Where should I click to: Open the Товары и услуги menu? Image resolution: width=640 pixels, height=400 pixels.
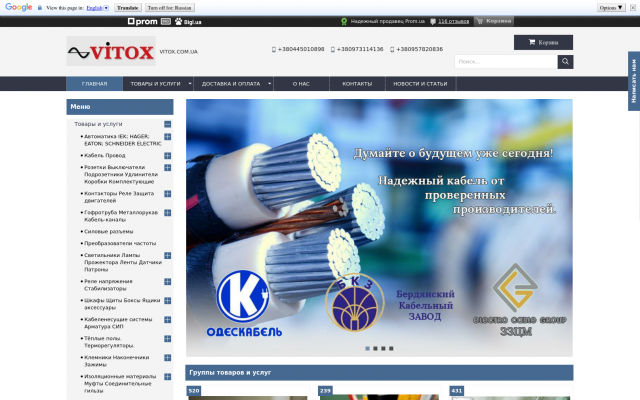point(155,84)
